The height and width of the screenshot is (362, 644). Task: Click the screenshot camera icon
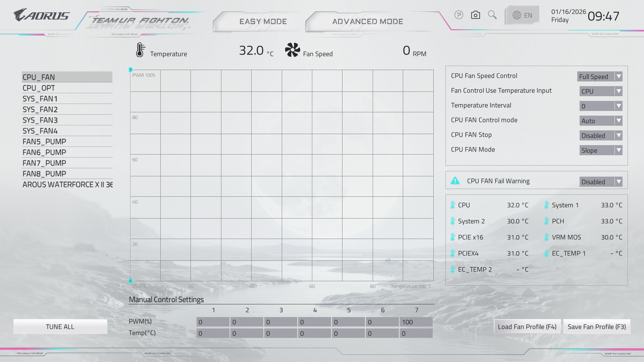475,15
